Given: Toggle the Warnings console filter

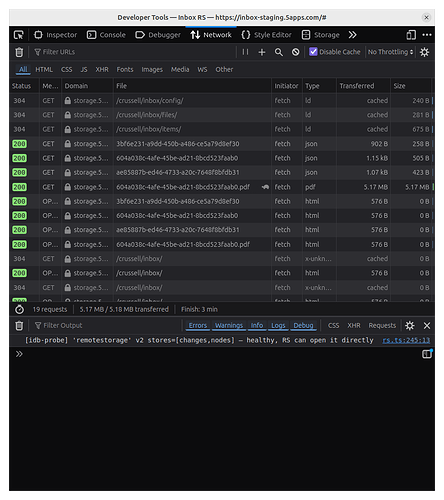Looking at the screenshot, I should 229,325.
